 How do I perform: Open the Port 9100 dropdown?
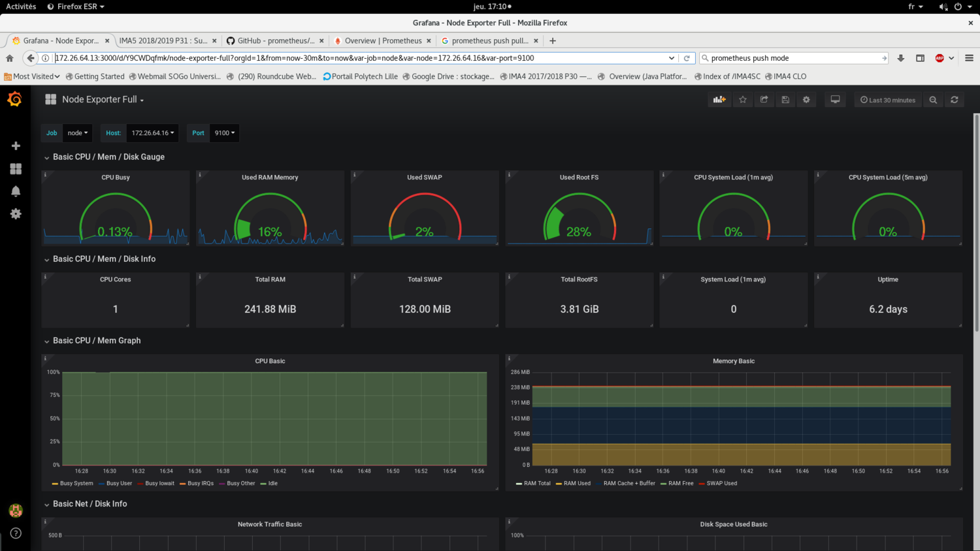coord(224,133)
